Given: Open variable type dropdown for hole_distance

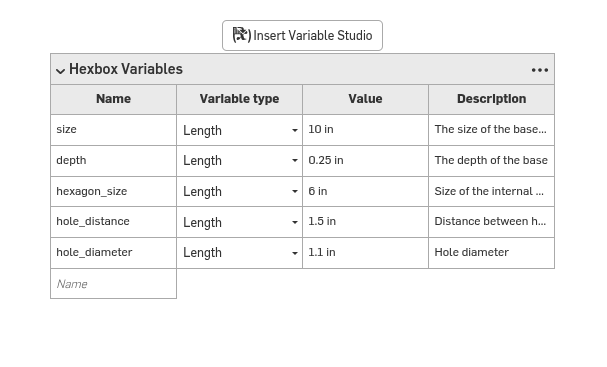Looking at the screenshot, I should point(240,222).
